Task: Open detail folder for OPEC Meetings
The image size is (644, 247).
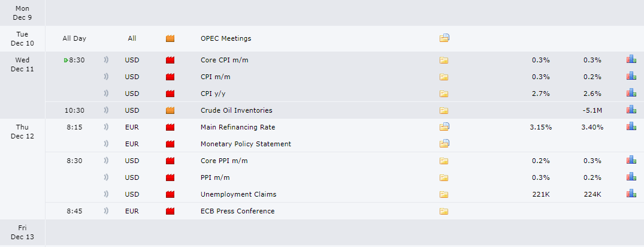Action: (444, 38)
